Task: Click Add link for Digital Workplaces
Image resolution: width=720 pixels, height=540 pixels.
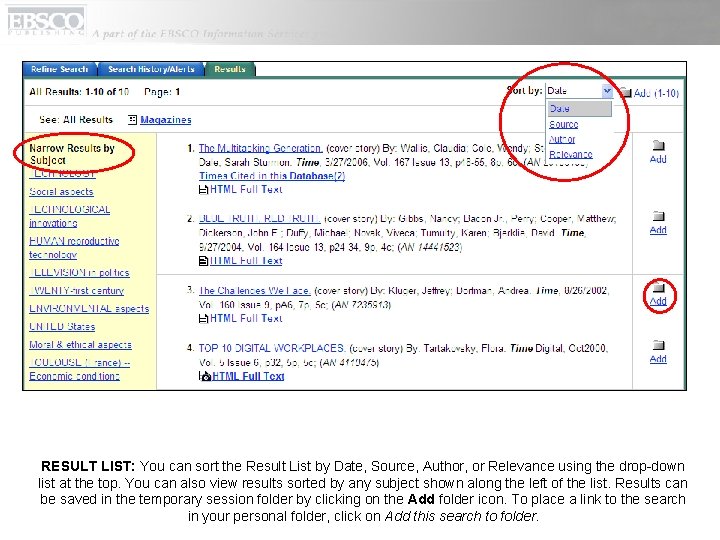Action: (x=658, y=359)
